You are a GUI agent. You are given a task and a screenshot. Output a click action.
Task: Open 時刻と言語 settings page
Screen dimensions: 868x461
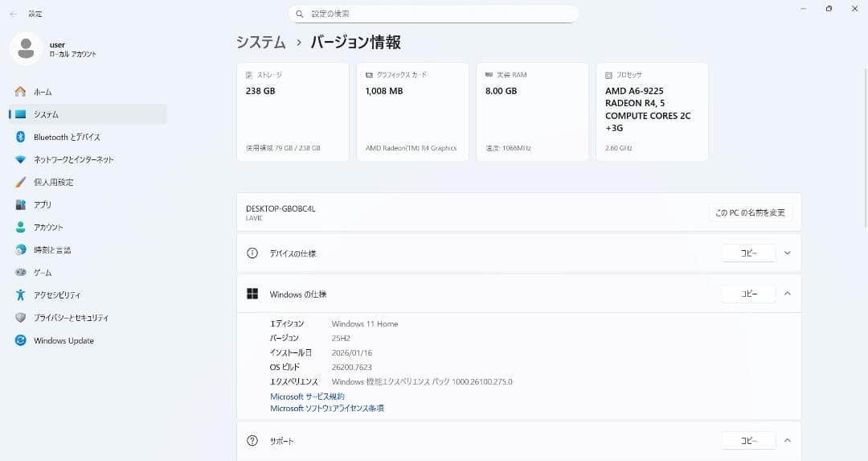point(88,250)
